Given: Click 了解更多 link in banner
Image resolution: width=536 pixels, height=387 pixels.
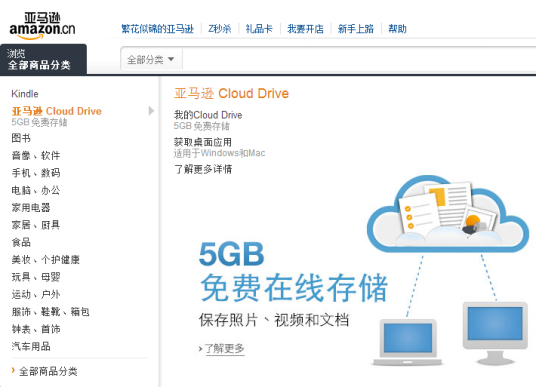Looking at the screenshot, I should [x=224, y=348].
